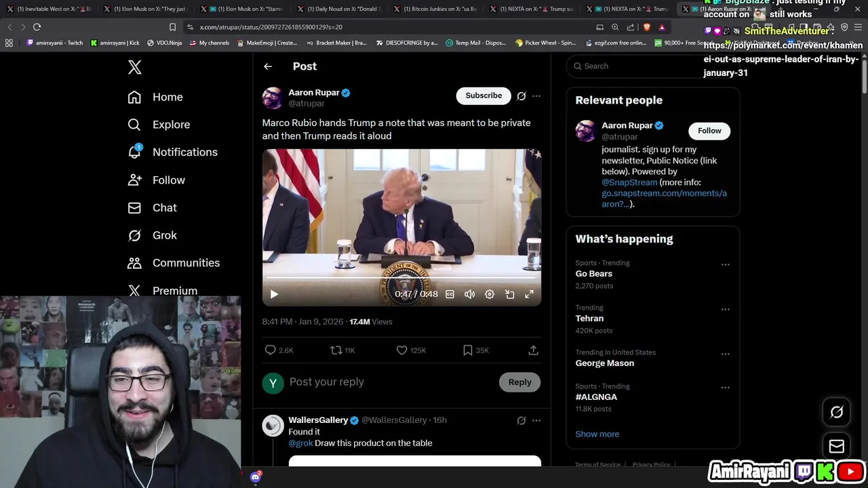Viewport: 868px width, 488px height.
Task: Open Tehran trending topic
Action: (589, 319)
